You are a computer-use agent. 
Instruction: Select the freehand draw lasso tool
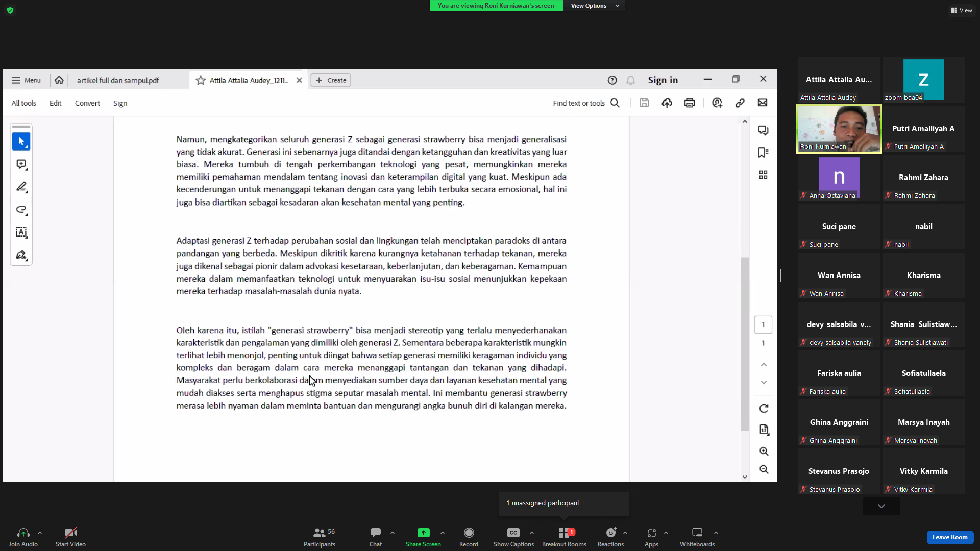click(21, 210)
